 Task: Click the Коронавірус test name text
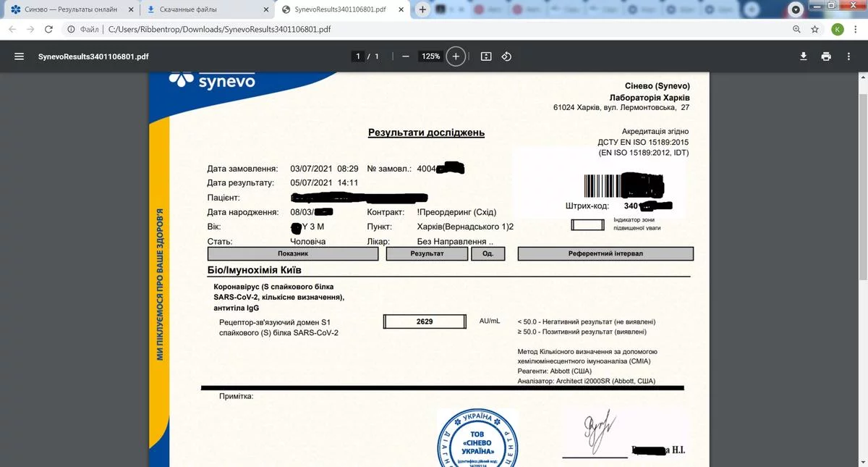click(x=279, y=297)
